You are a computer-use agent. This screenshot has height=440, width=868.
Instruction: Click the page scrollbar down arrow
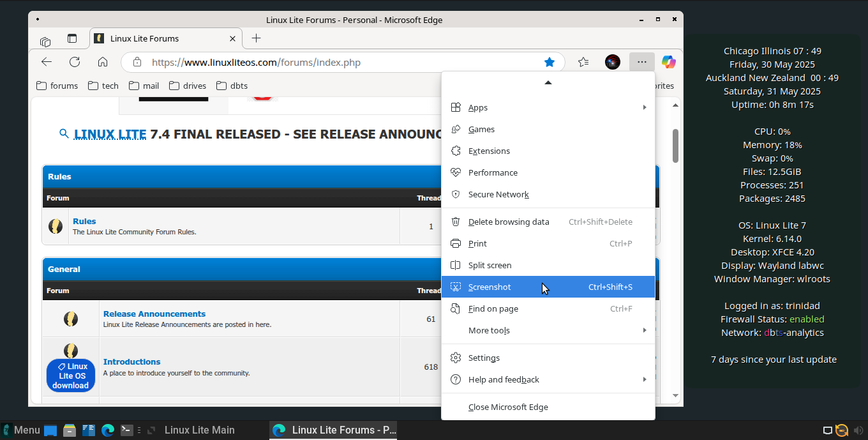click(x=676, y=396)
